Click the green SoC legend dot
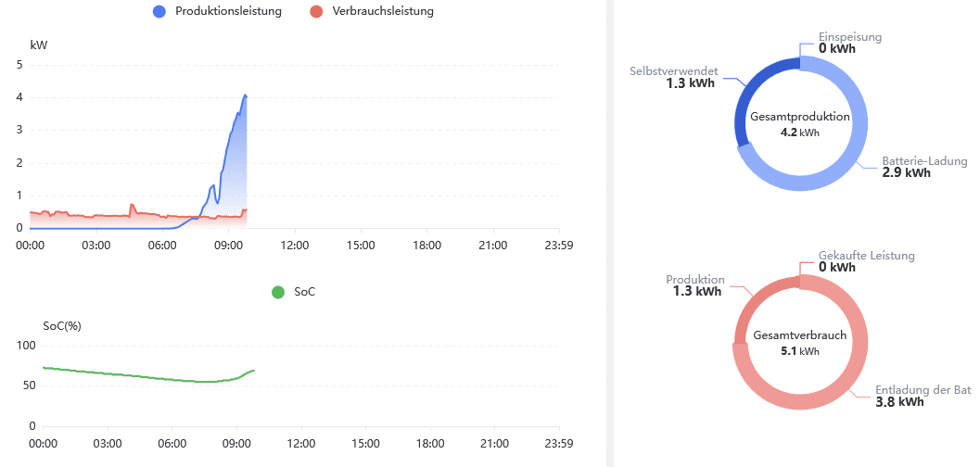This screenshot has width=980, height=467. click(277, 292)
